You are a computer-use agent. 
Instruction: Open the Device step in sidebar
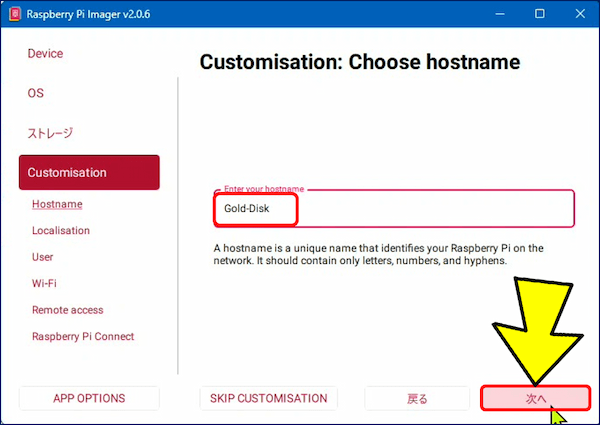click(45, 53)
